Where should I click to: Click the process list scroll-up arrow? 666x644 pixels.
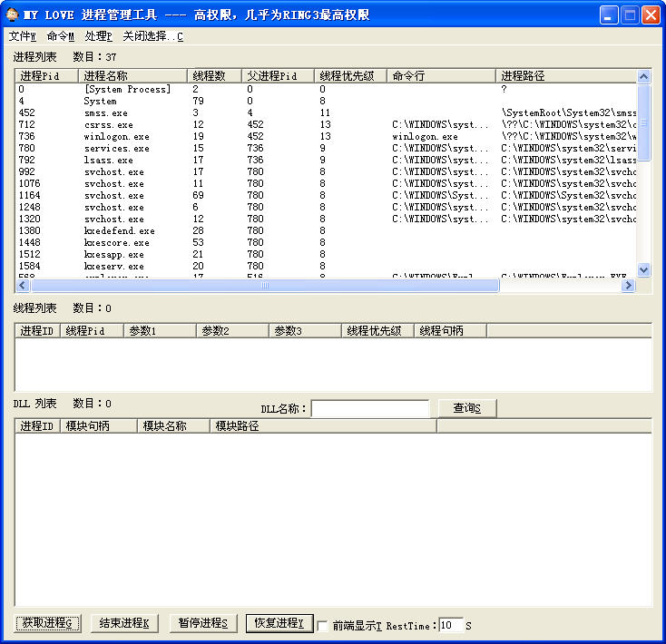(x=644, y=76)
